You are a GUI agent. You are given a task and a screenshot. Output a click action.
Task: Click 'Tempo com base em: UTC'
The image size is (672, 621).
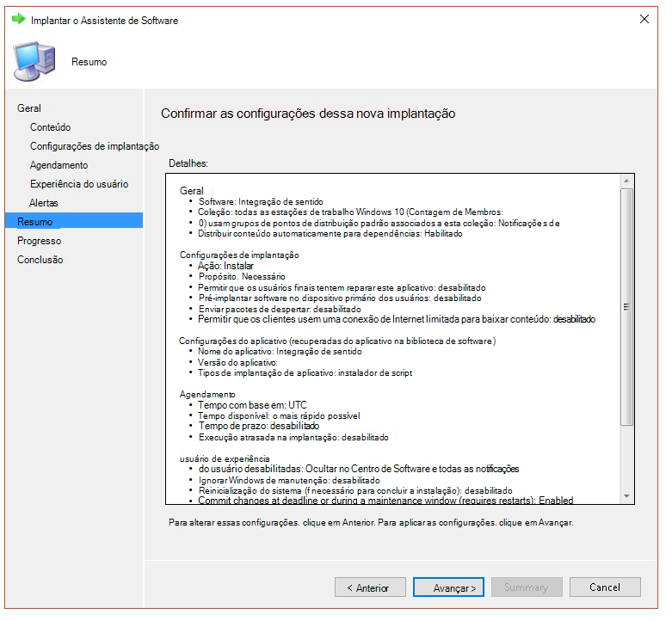[252, 405]
